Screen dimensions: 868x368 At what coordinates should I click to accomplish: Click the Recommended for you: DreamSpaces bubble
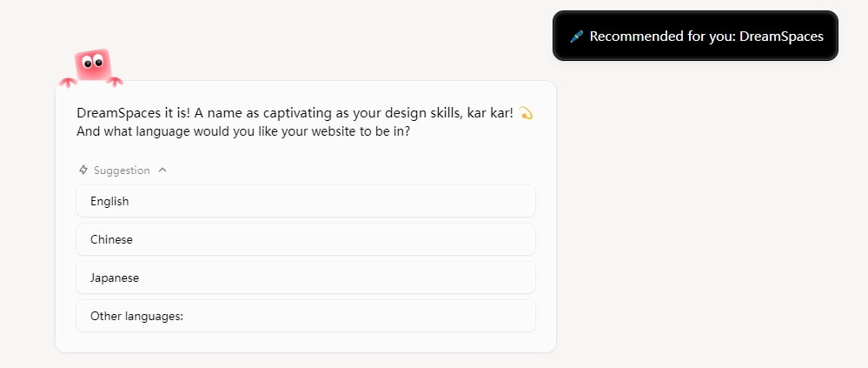pos(695,37)
